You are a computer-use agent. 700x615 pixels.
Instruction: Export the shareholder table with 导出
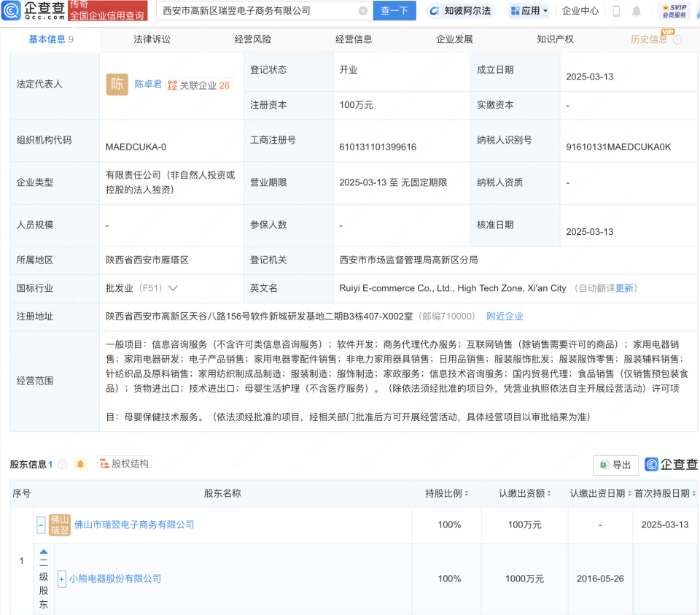pyautogui.click(x=615, y=465)
